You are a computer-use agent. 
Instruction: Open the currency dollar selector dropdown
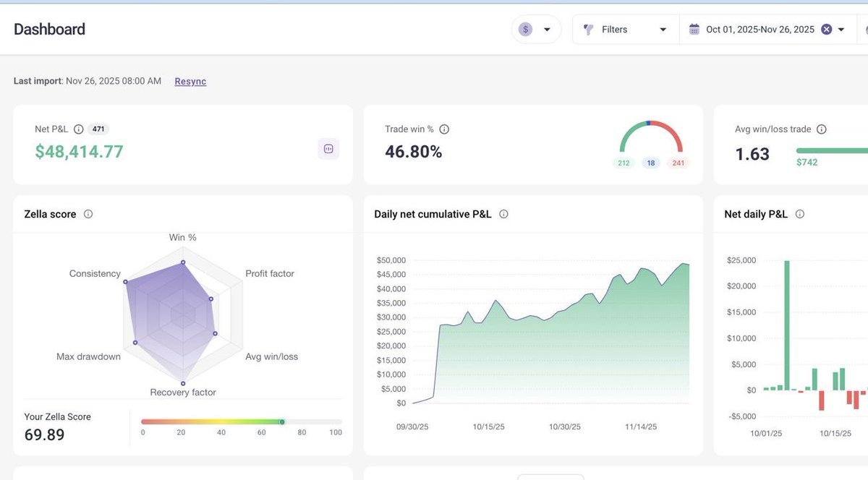536,30
